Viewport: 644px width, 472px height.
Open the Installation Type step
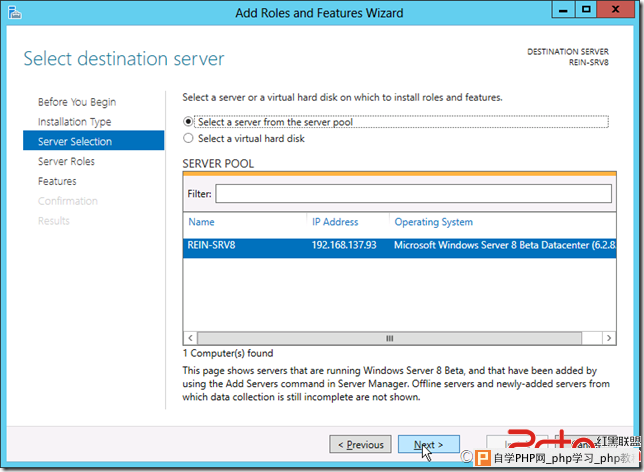pyautogui.click(x=74, y=122)
